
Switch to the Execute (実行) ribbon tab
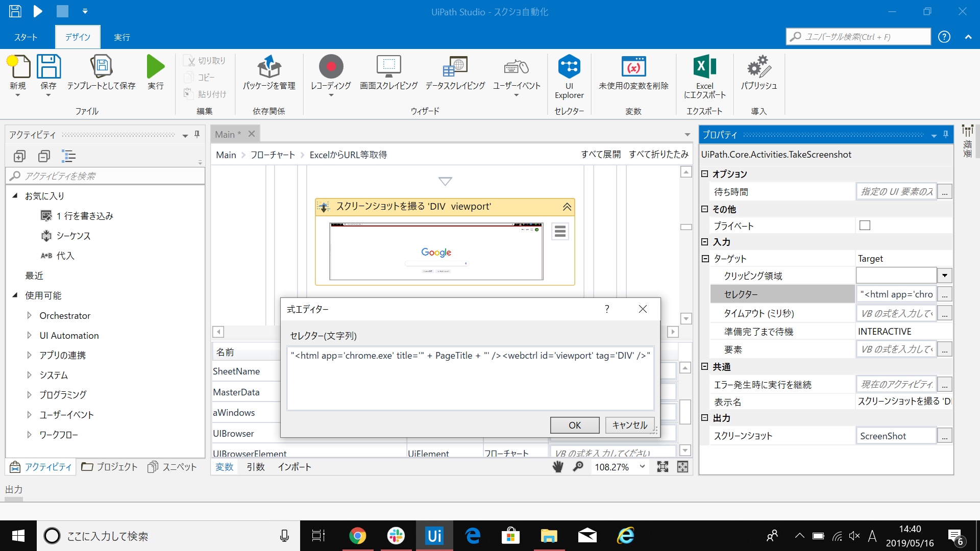(x=121, y=37)
